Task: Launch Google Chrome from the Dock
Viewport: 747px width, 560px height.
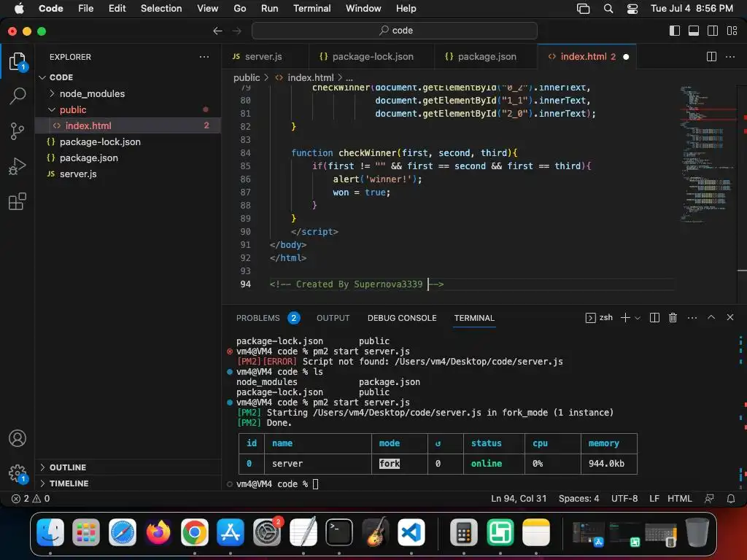Action: (x=194, y=532)
